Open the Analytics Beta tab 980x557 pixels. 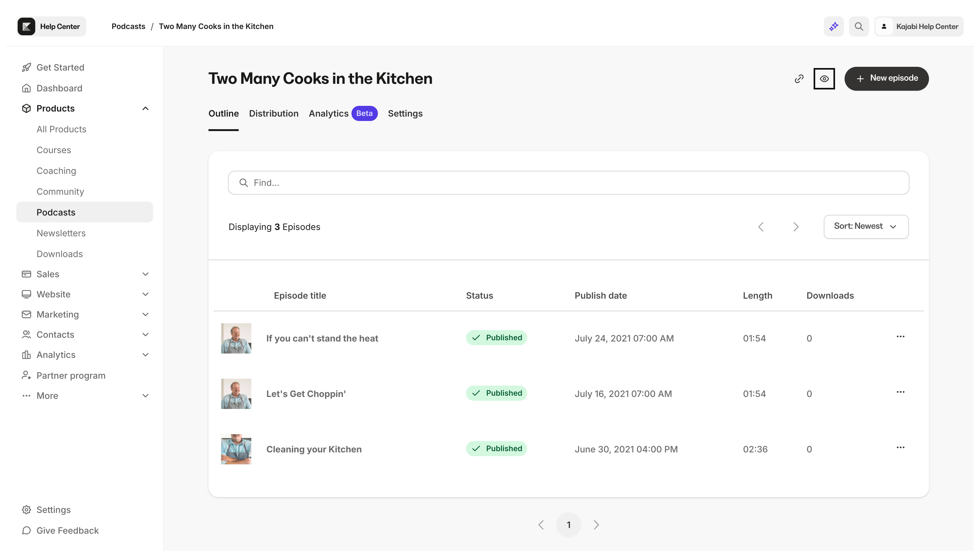pyautogui.click(x=328, y=114)
